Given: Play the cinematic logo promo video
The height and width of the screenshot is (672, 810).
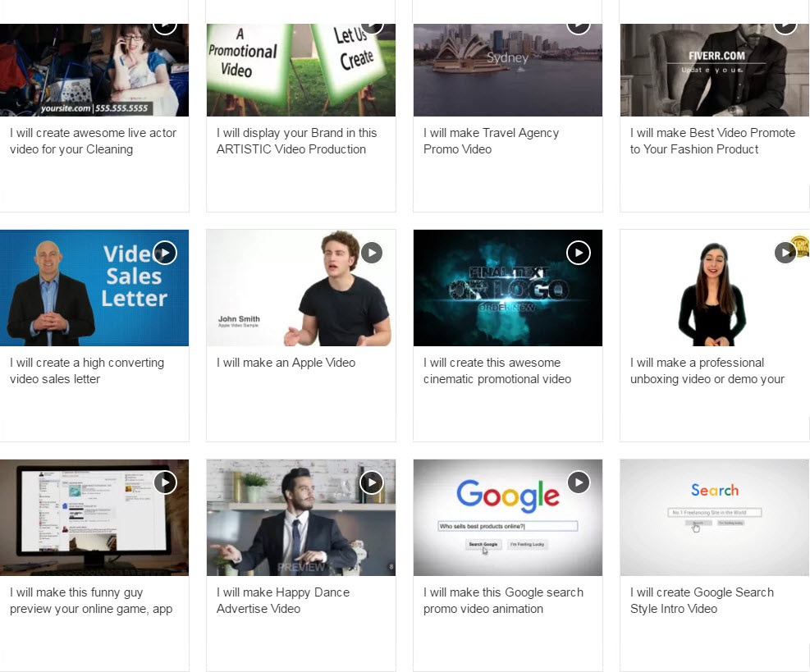Looking at the screenshot, I should pyautogui.click(x=579, y=253).
